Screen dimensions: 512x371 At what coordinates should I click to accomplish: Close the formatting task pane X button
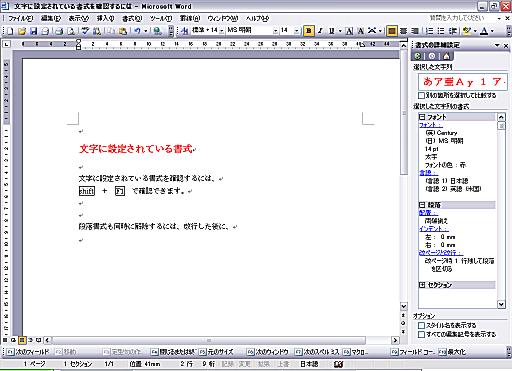tap(506, 46)
